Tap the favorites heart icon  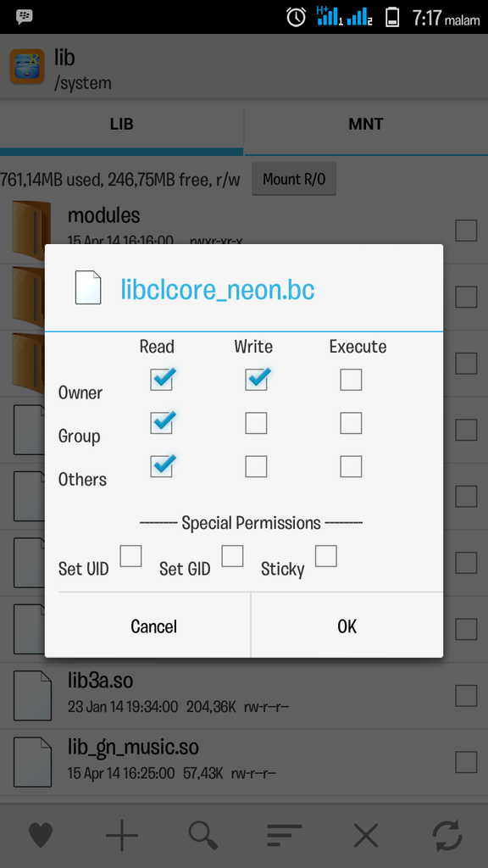(41, 835)
